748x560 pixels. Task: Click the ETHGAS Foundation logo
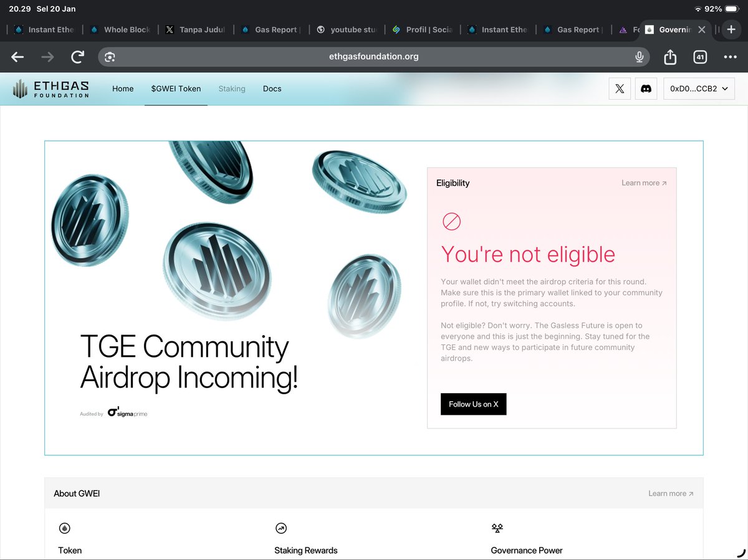coord(51,88)
